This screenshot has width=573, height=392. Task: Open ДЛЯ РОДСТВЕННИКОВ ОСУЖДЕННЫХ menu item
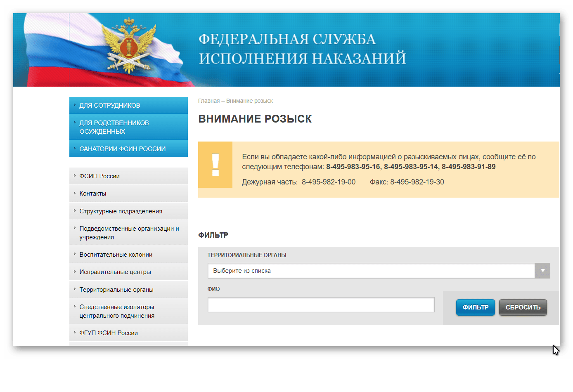click(x=128, y=127)
